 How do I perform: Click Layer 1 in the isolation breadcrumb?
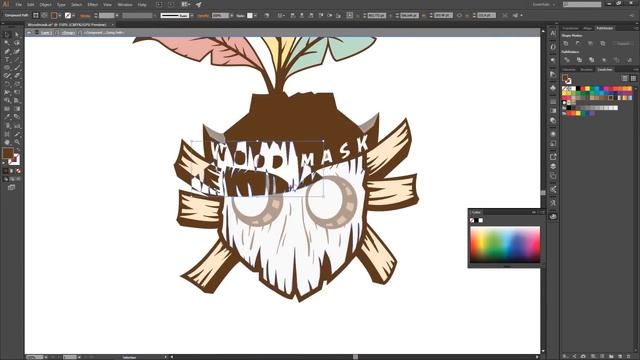[x=46, y=32]
